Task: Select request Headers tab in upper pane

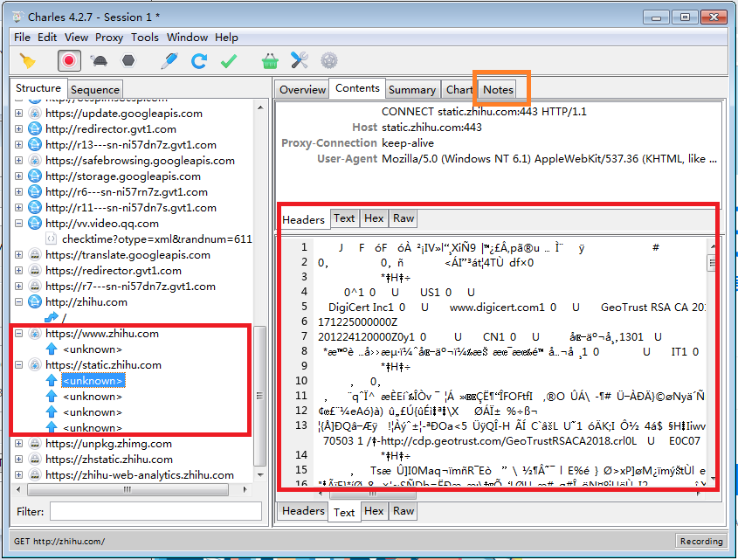Action: pyautogui.click(x=304, y=219)
